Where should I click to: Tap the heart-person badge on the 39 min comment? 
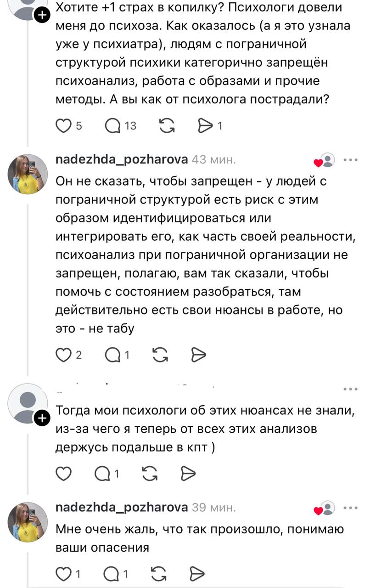[324, 509]
